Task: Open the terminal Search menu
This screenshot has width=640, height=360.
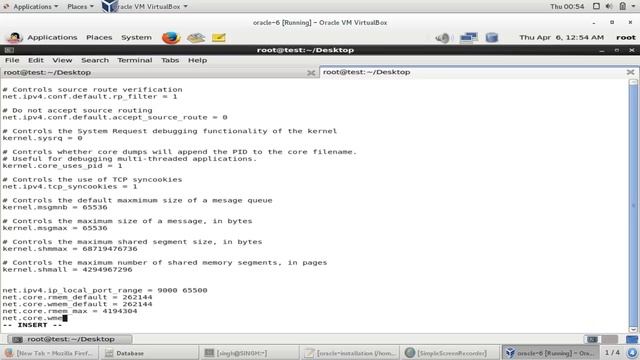Action: (x=95, y=60)
